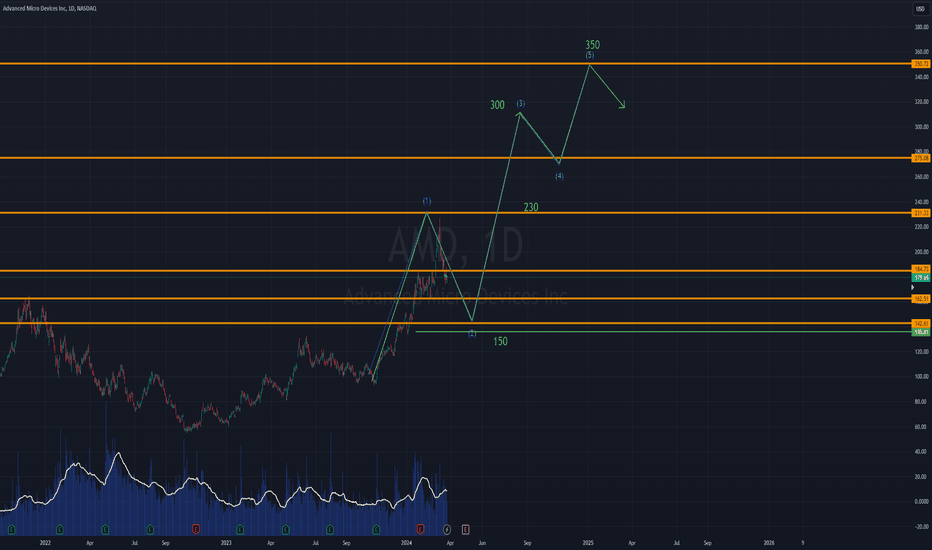Click the Advanced Micro Devices chart title
The width and height of the screenshot is (932, 550).
49,8
